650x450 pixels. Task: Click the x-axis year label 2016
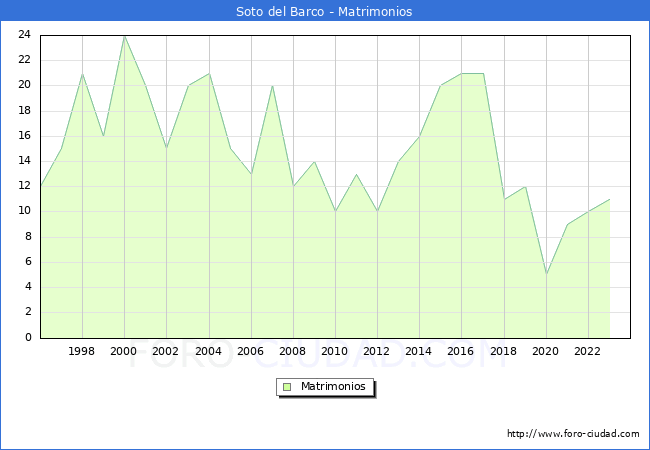[x=460, y=351]
